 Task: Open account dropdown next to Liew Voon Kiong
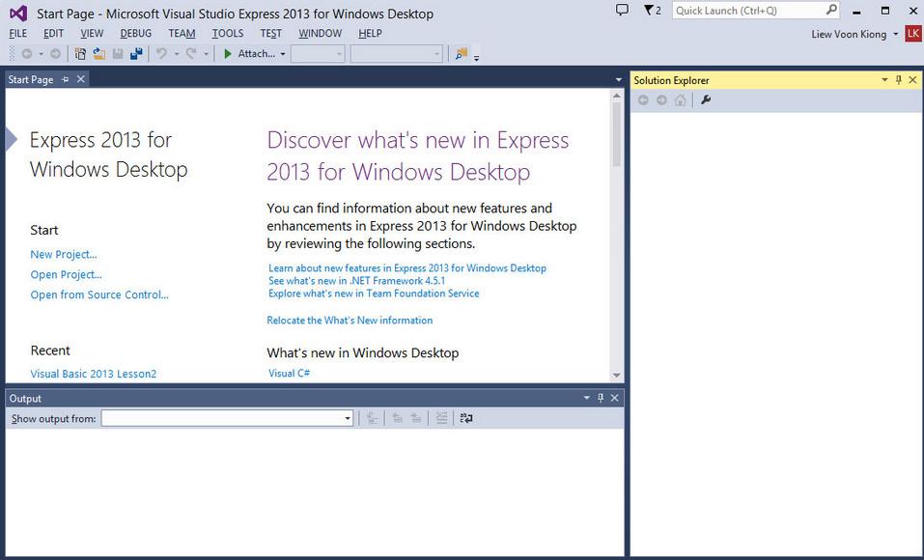(x=895, y=34)
